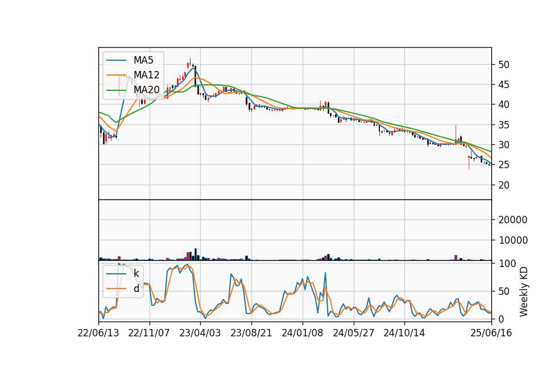Click the 22/11/07 date axis label
Viewport: 546px width, 392px height.
point(149,333)
